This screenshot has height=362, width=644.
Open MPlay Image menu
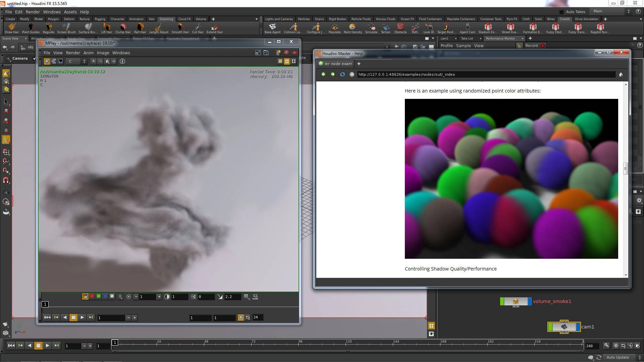(x=103, y=53)
